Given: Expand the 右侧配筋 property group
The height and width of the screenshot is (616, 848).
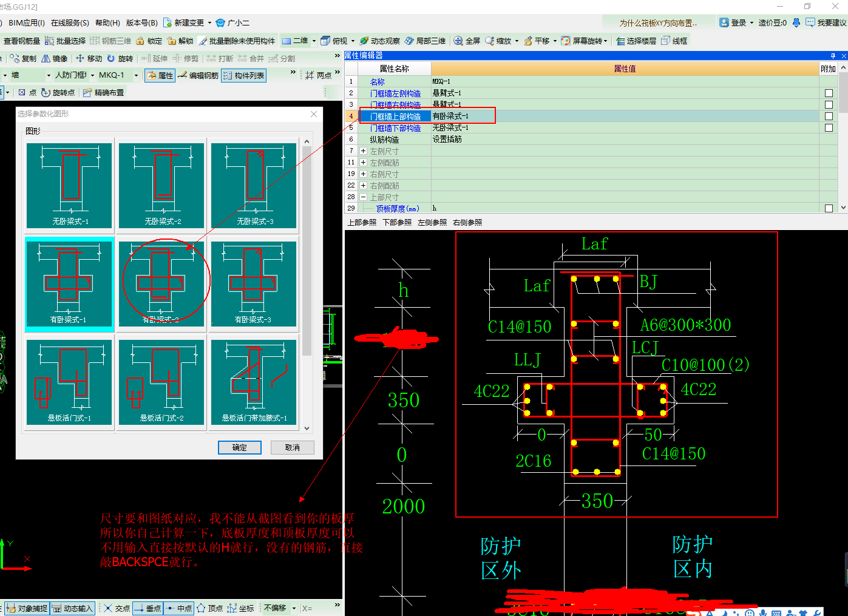Looking at the screenshot, I should click(363, 186).
